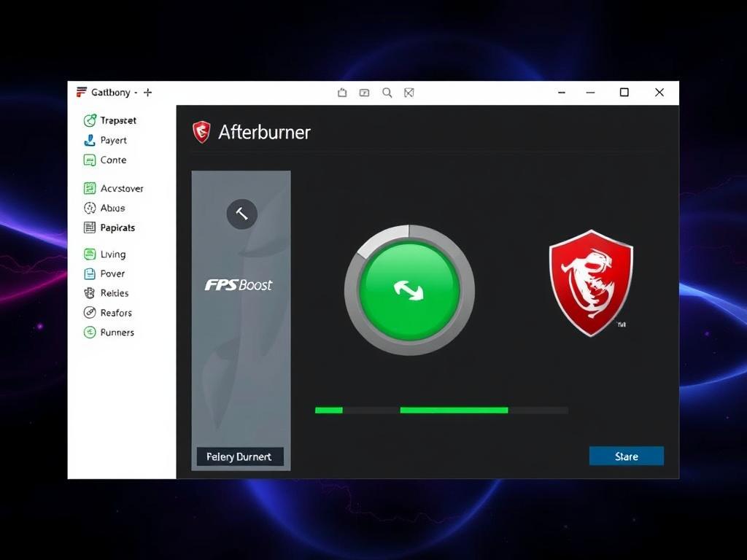
Task: Add a new tab with plus icon
Action: [x=147, y=93]
